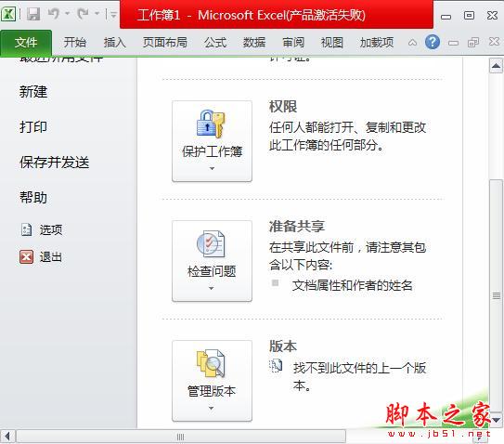Switch to the 公式 ribbon tab
Image resolution: width=504 pixels, height=444 pixels.
coord(215,43)
